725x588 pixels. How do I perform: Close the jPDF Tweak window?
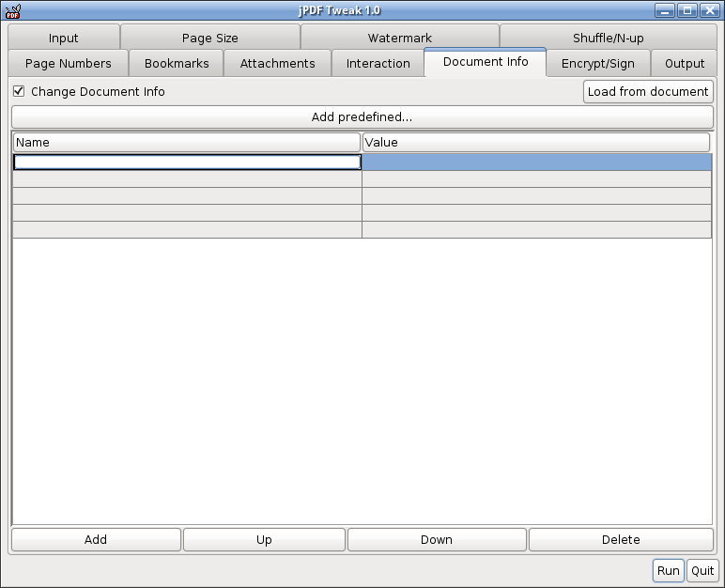pos(709,10)
